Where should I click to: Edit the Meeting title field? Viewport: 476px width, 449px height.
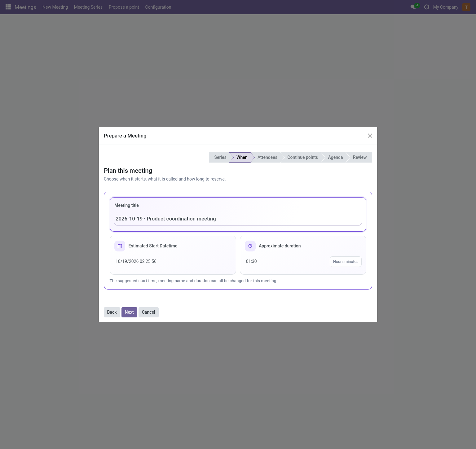click(238, 219)
